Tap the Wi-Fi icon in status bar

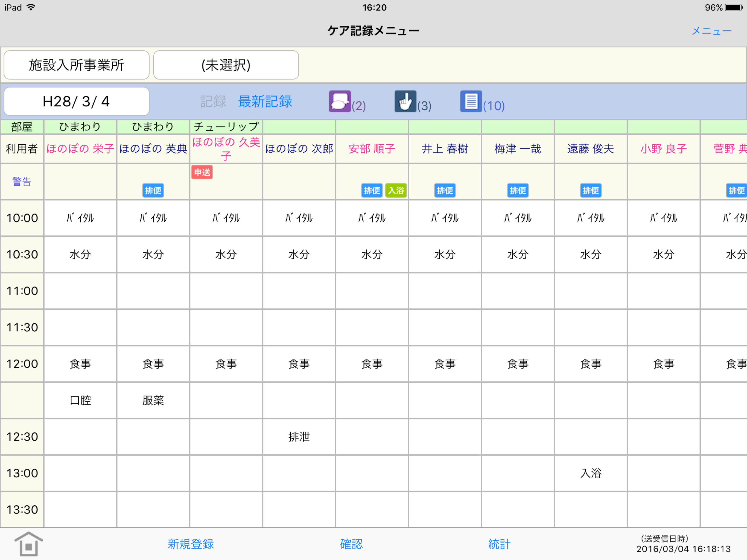point(31,7)
